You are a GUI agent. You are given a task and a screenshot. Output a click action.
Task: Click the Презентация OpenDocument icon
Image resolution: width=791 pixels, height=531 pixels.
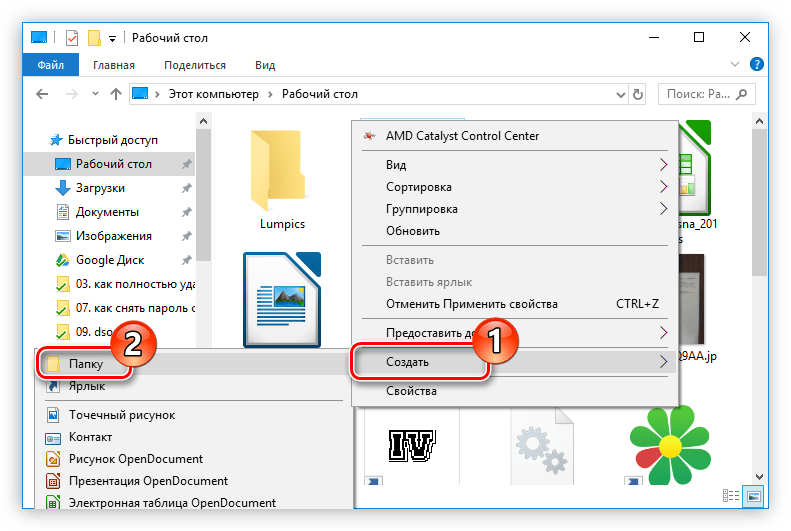click(53, 481)
